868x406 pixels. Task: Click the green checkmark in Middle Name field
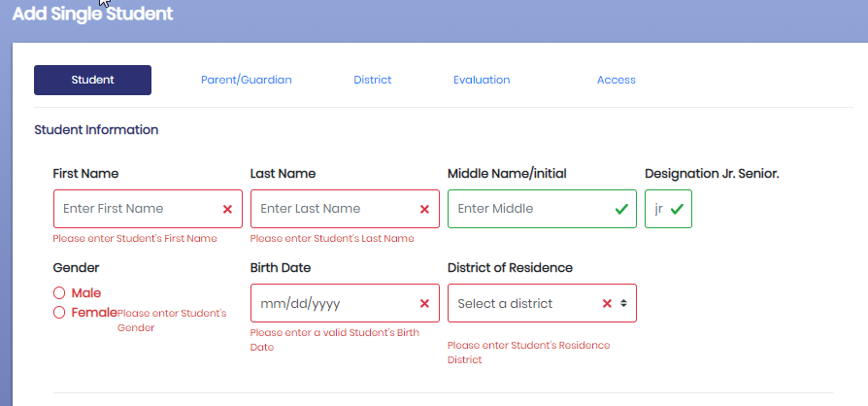click(621, 209)
